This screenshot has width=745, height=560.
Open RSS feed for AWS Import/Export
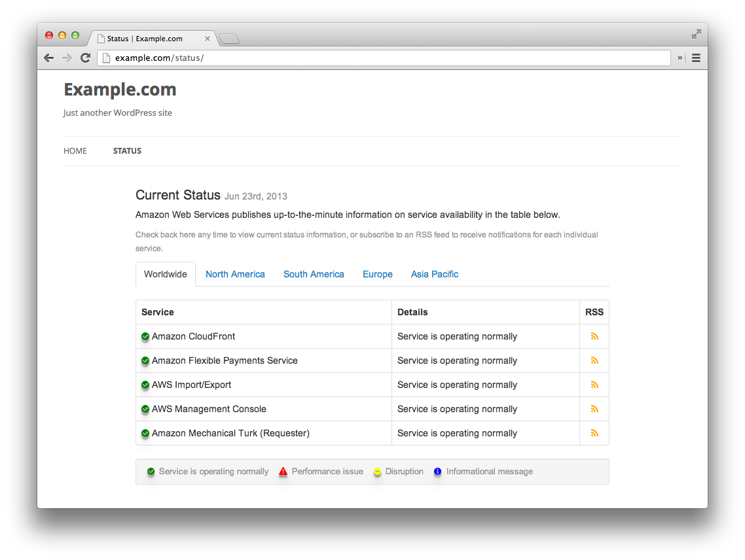click(594, 385)
